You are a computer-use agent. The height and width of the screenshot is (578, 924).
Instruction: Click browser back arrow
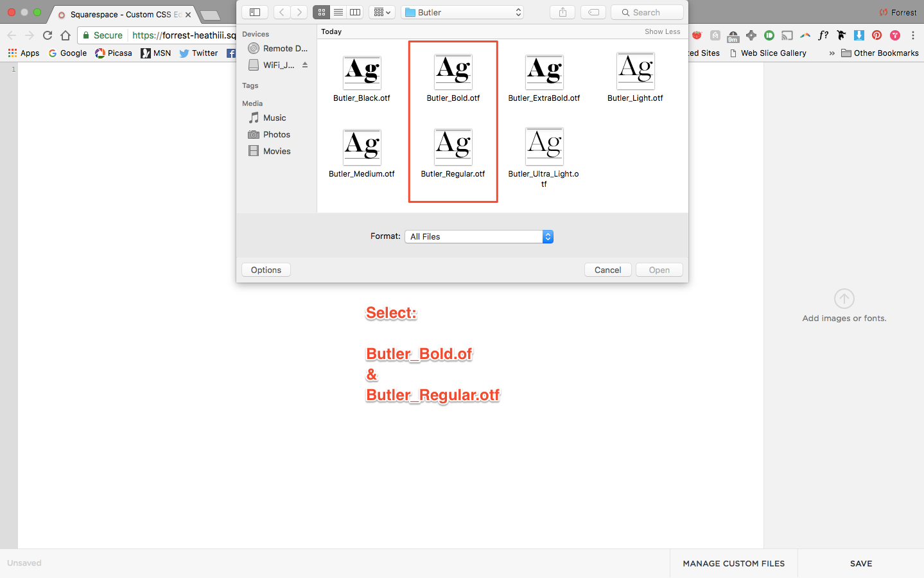12,35
